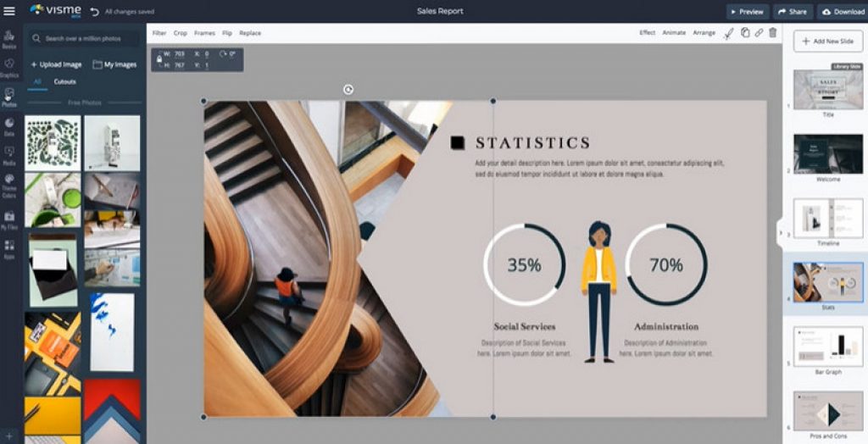The height and width of the screenshot is (444, 868).
Task: Click the undo arrow icon
Action: [x=94, y=12]
